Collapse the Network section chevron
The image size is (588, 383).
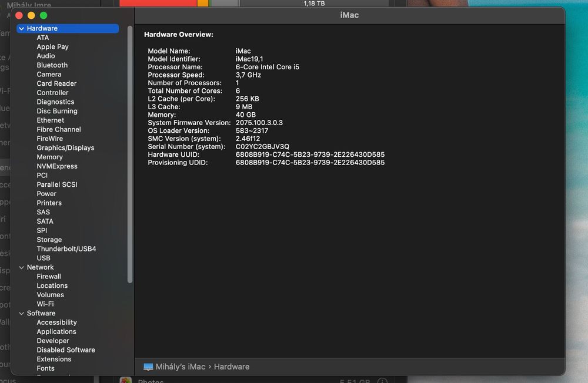pos(21,267)
